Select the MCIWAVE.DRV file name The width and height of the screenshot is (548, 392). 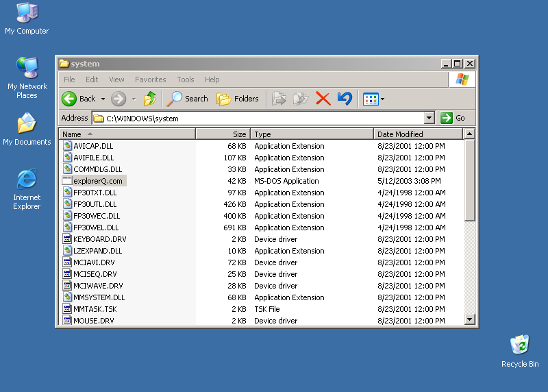98,286
